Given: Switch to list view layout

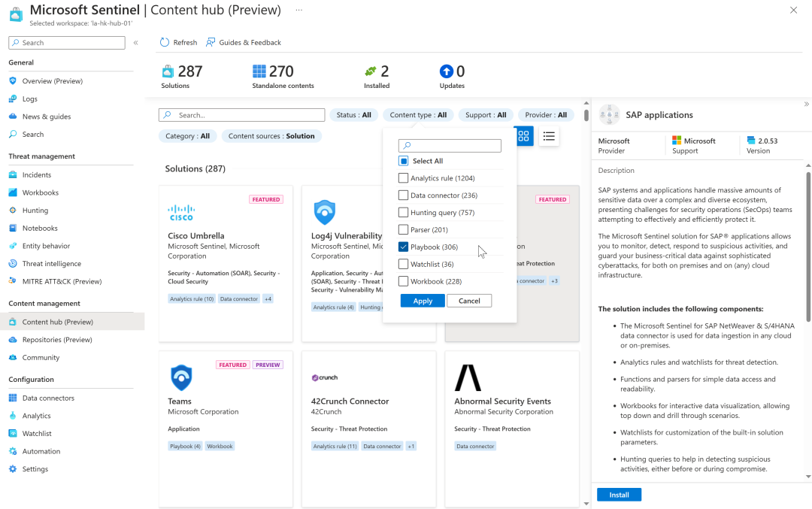Looking at the screenshot, I should coord(549,136).
